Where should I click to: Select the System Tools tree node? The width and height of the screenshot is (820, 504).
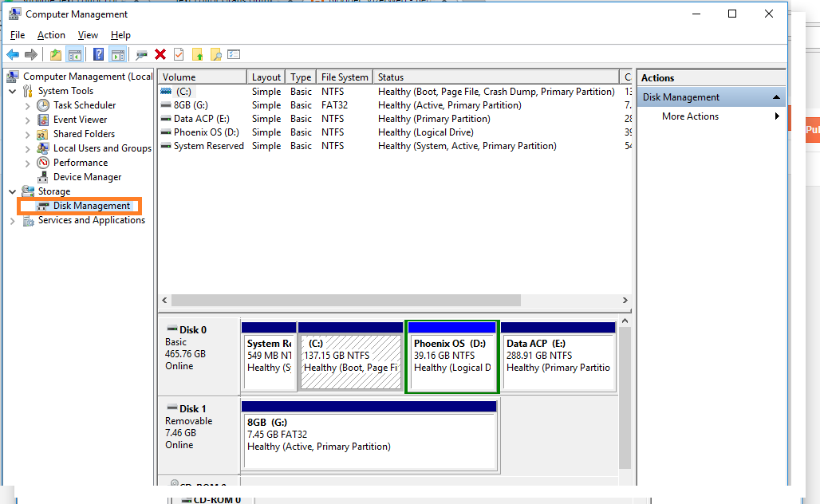pos(65,91)
